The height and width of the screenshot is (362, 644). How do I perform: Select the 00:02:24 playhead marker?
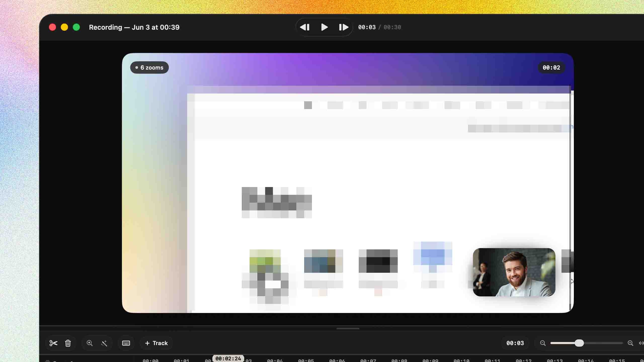coord(228,358)
